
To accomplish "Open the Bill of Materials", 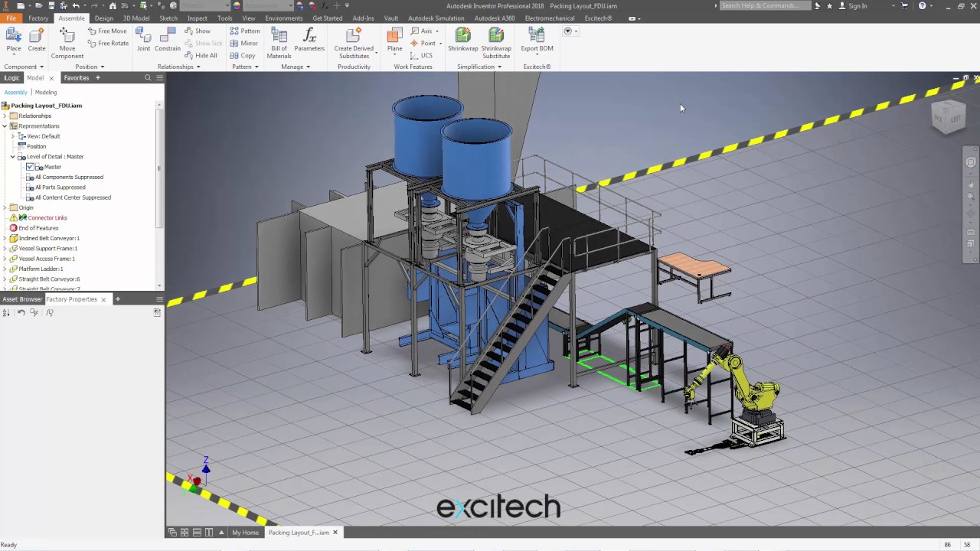I will [x=279, y=44].
